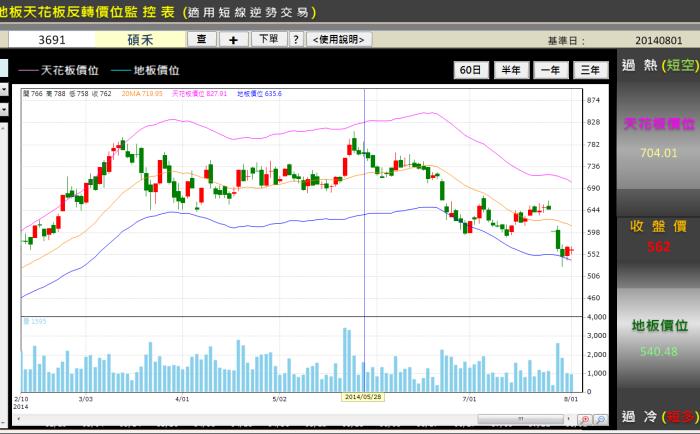The height and width of the screenshot is (434, 700).
Task: Click the stock name field 碩禾
Action: [140, 40]
